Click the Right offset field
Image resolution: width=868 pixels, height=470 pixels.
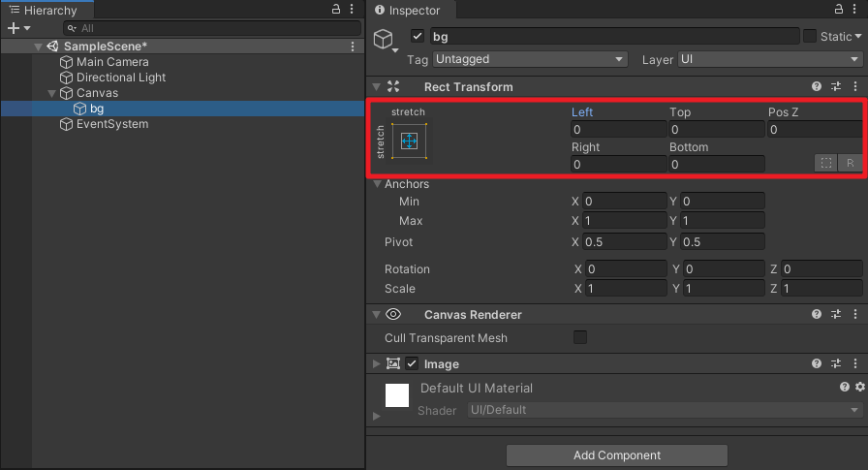click(x=618, y=165)
